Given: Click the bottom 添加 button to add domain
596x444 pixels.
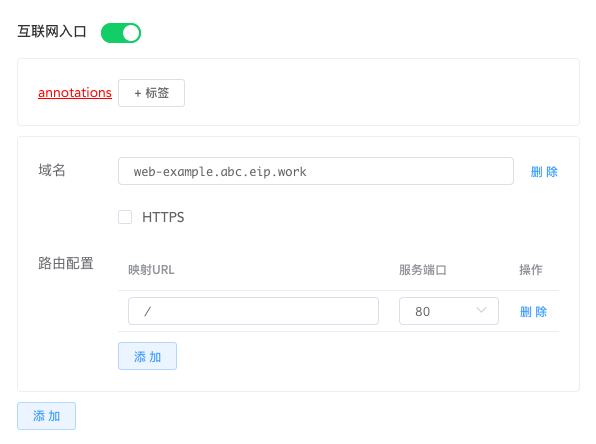Looking at the screenshot, I should (x=46, y=416).
